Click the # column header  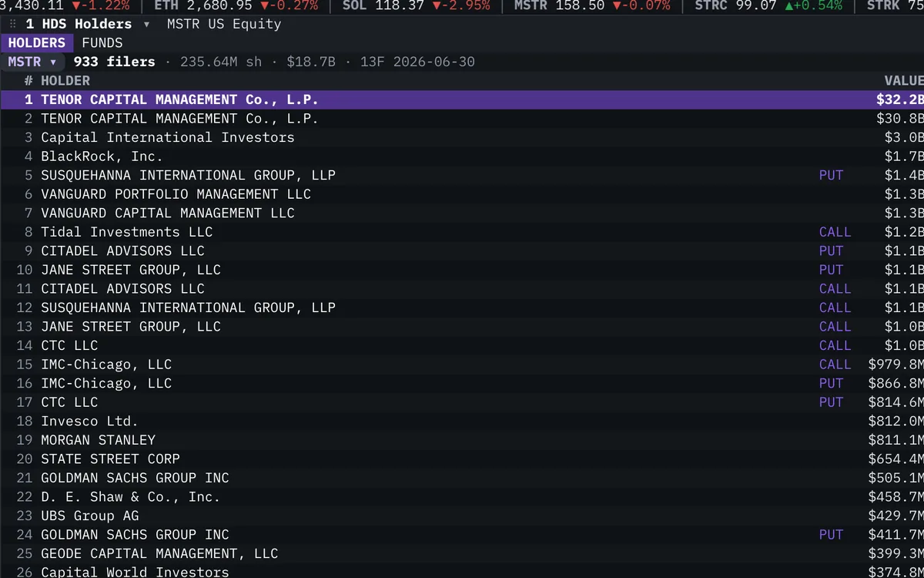[x=28, y=81]
